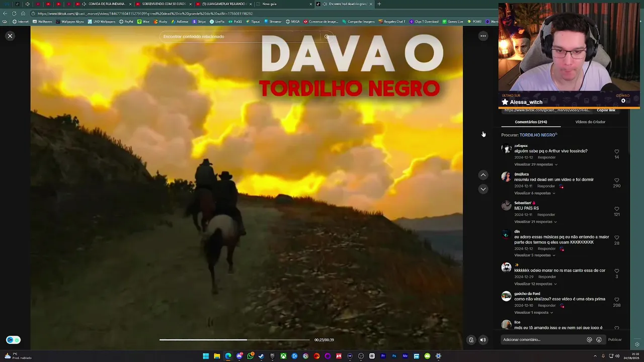The width and height of the screenshot is (644, 362).
Task: Switch to Vídeos do Criador tab
Action: 590,122
